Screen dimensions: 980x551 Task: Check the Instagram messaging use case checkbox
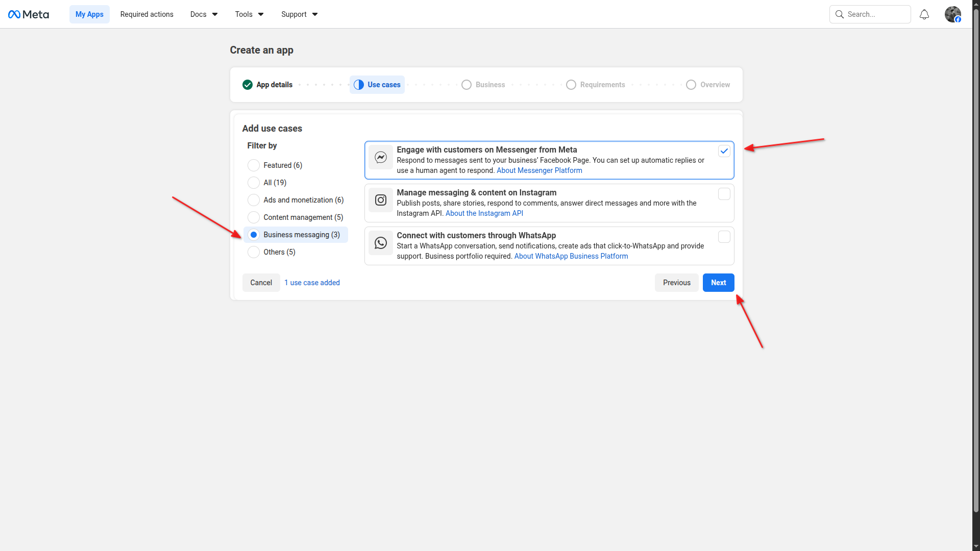[x=724, y=194]
